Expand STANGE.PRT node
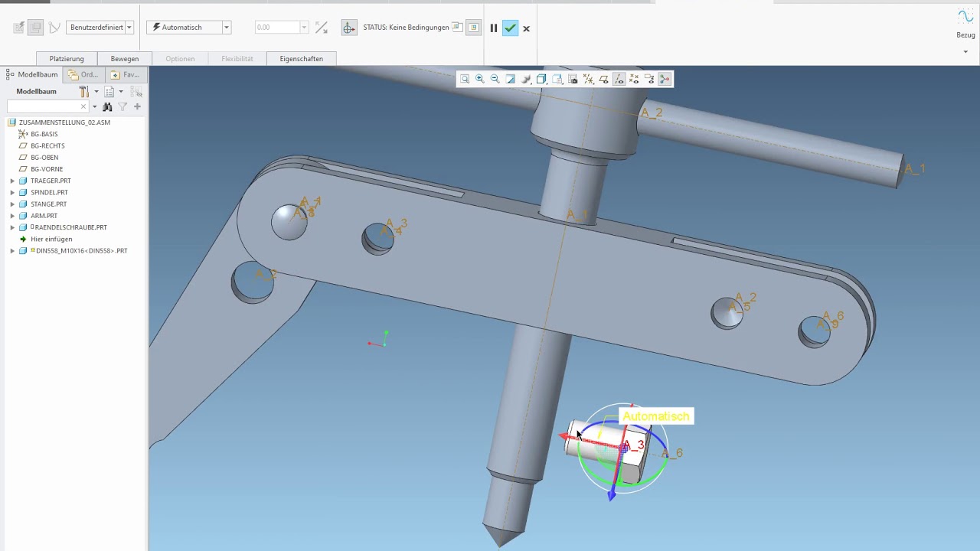980x551 pixels. point(12,204)
